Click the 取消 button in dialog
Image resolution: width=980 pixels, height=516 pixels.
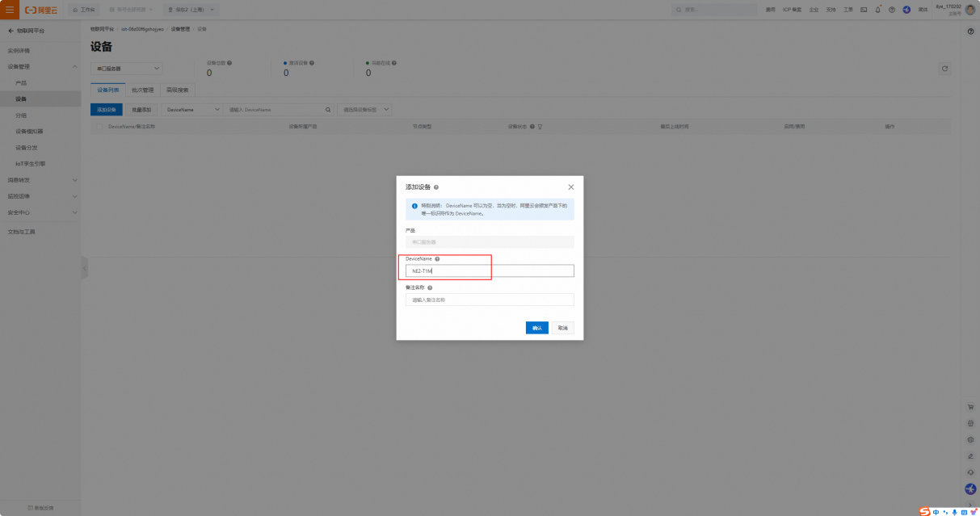pos(562,328)
